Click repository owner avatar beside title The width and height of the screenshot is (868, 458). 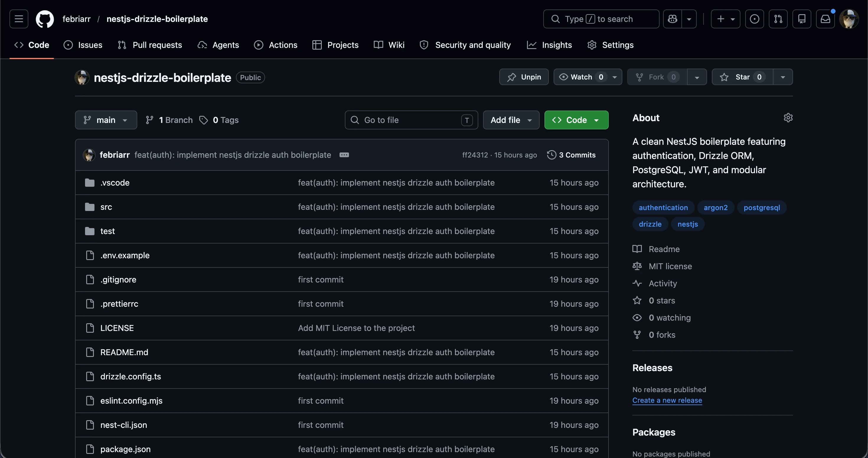coord(82,78)
